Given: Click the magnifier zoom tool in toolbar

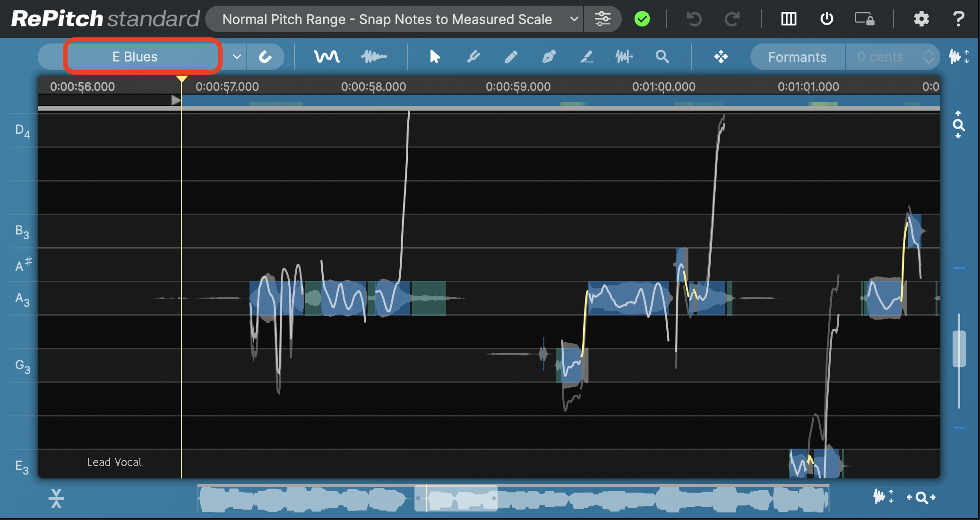Looking at the screenshot, I should [x=662, y=57].
